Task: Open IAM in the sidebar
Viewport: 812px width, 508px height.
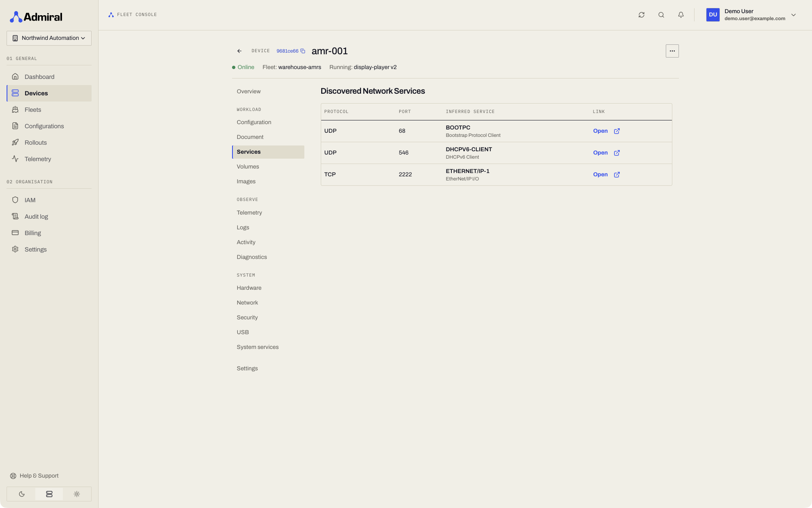Action: 49,200
